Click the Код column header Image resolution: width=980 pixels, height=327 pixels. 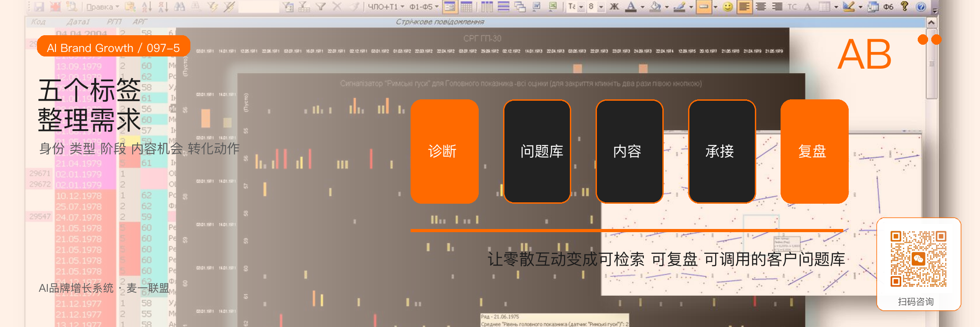pos(38,22)
